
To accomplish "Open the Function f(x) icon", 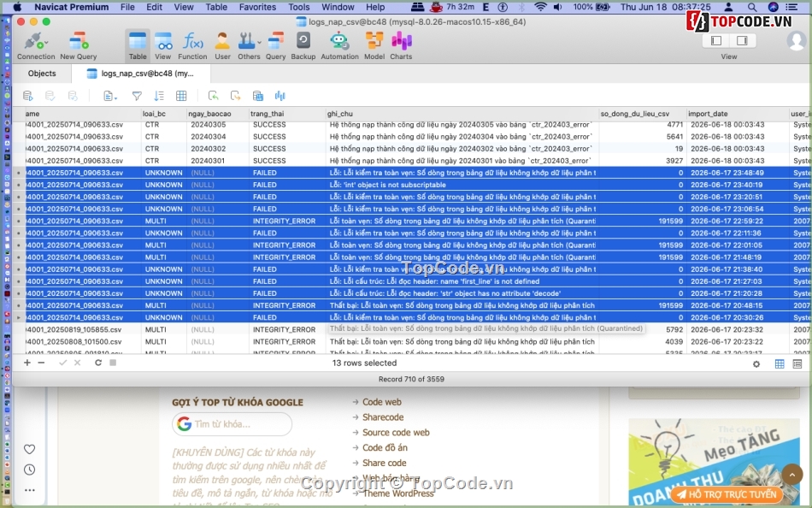I will point(192,45).
